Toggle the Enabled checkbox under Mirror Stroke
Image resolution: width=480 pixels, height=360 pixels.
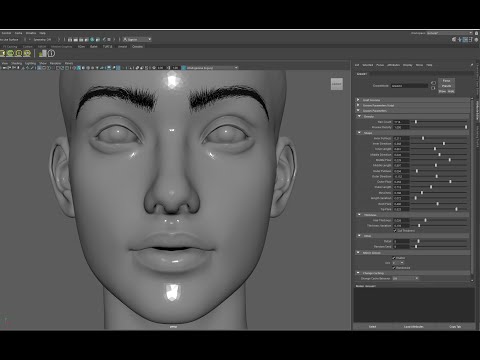[394, 258]
